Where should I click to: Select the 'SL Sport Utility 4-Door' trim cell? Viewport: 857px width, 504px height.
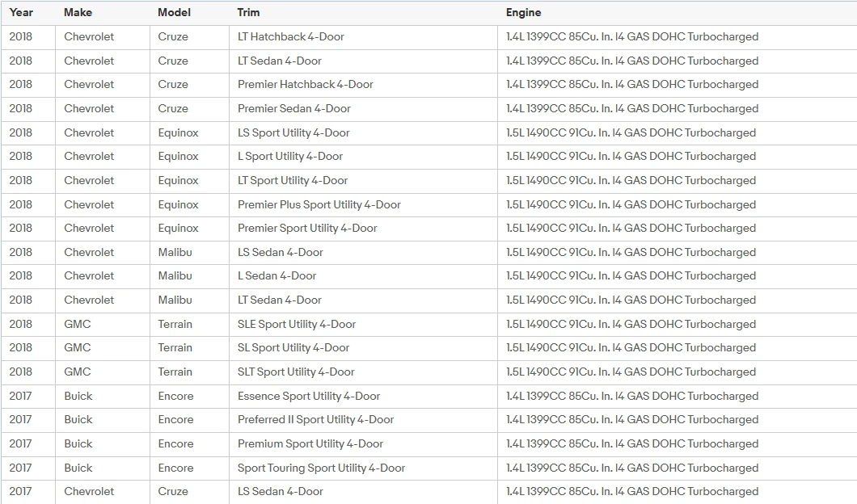pyautogui.click(x=293, y=348)
